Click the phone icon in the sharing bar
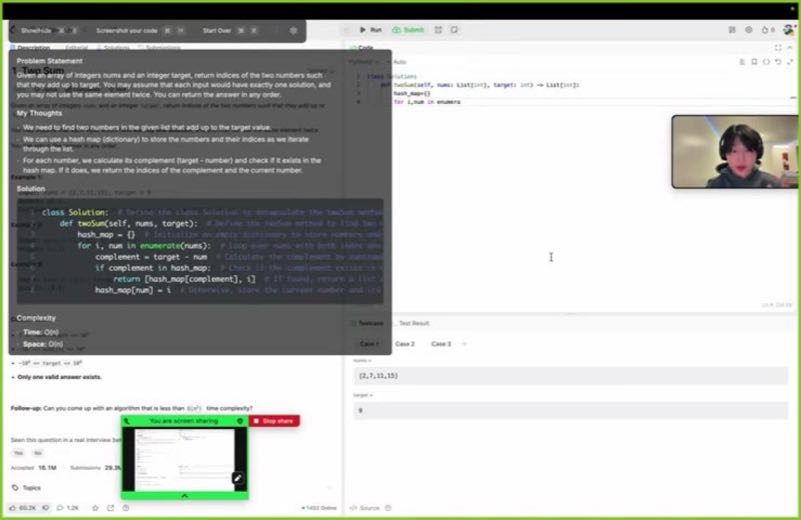 click(127, 421)
